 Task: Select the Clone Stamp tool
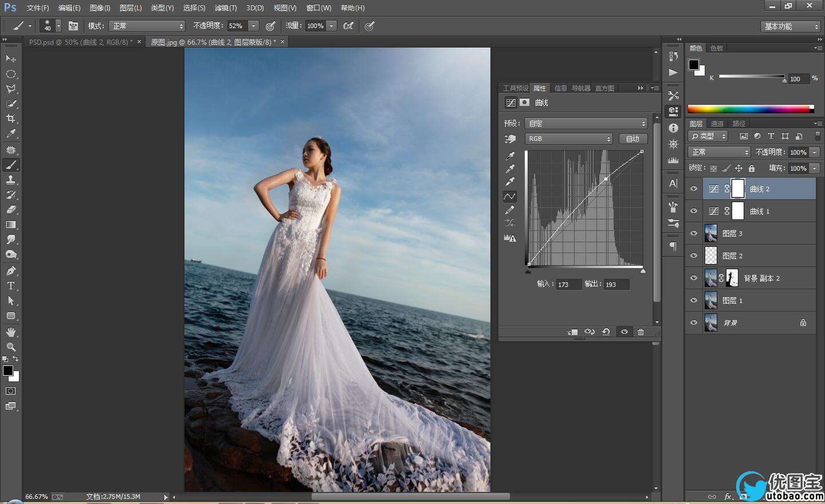coord(11,180)
